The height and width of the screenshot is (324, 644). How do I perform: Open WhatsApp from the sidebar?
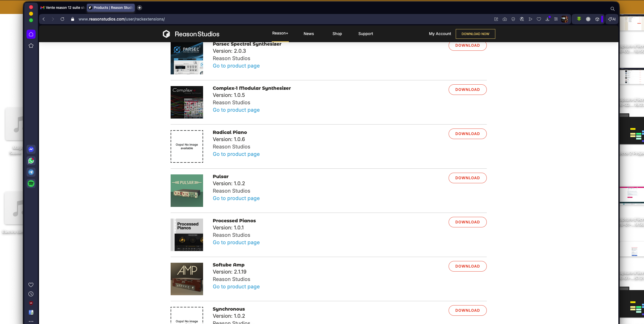pyautogui.click(x=31, y=161)
